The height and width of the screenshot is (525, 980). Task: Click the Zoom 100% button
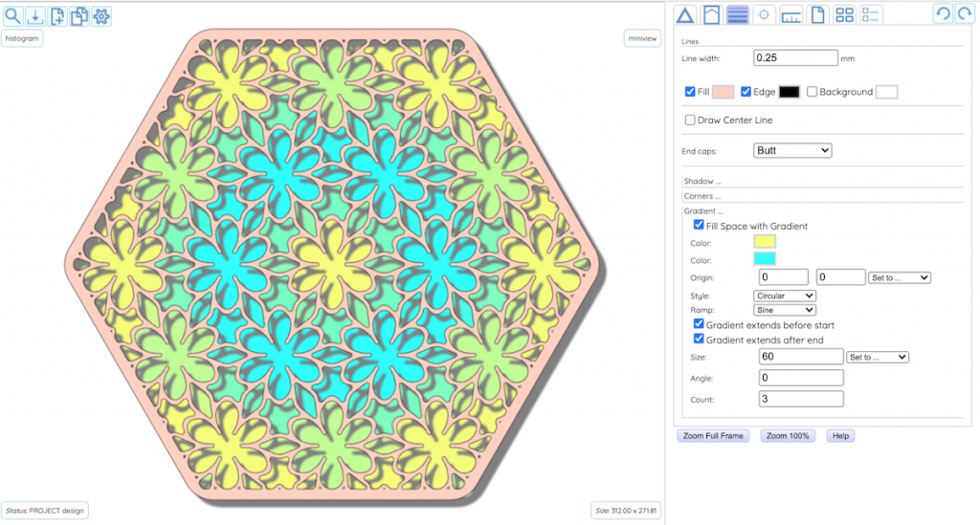[788, 436]
